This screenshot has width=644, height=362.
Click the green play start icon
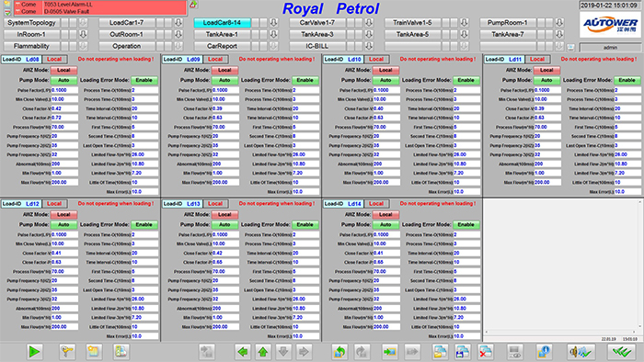35,352
